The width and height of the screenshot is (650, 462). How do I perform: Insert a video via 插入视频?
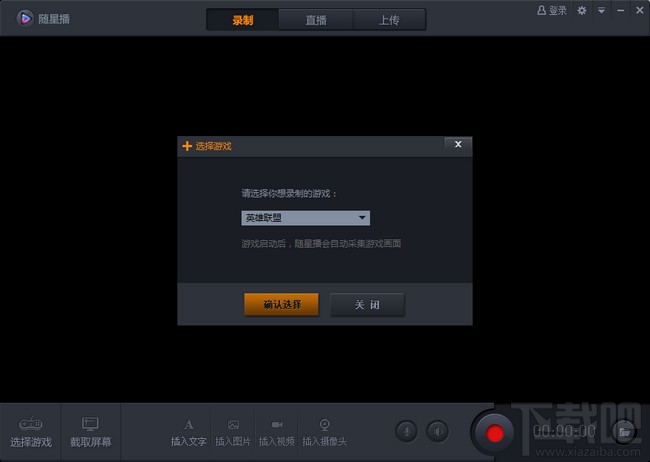pyautogui.click(x=276, y=433)
